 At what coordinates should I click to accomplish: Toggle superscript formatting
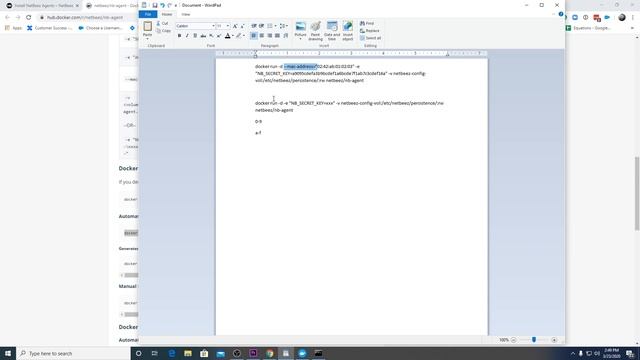(219, 36)
